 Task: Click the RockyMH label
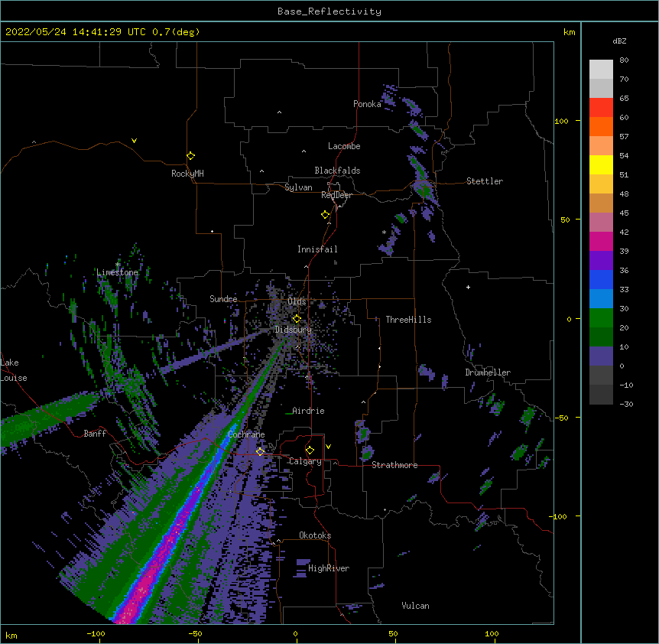click(x=187, y=174)
